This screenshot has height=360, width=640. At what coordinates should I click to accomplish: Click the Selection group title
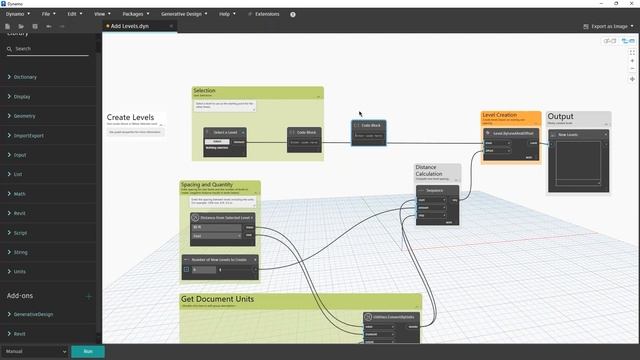(x=204, y=91)
